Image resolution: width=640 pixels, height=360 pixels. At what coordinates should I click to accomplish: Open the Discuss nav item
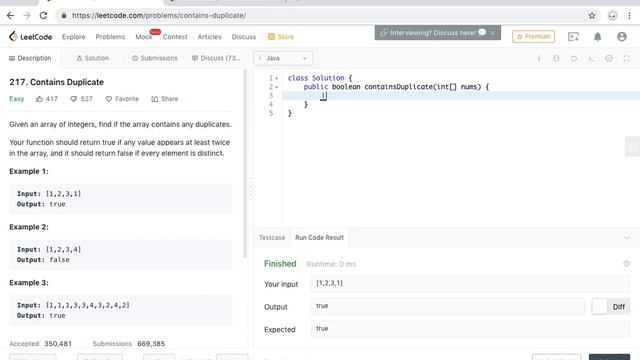(244, 37)
